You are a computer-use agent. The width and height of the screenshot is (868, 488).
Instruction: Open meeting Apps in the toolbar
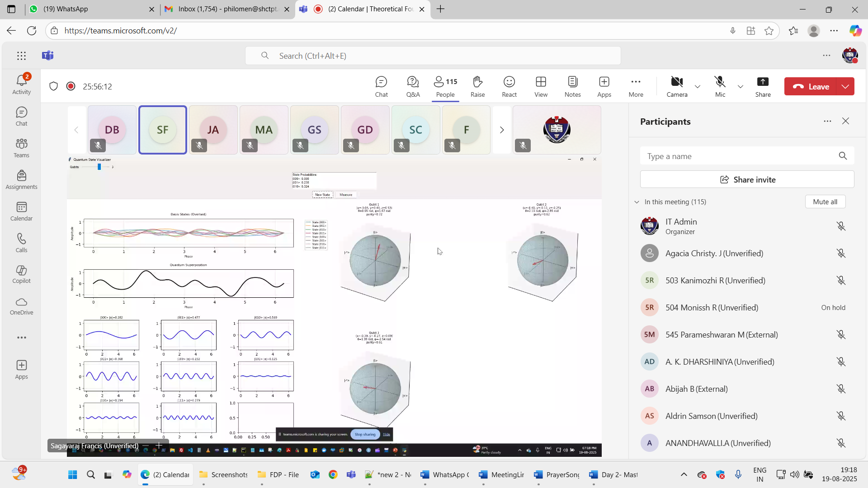(604, 86)
